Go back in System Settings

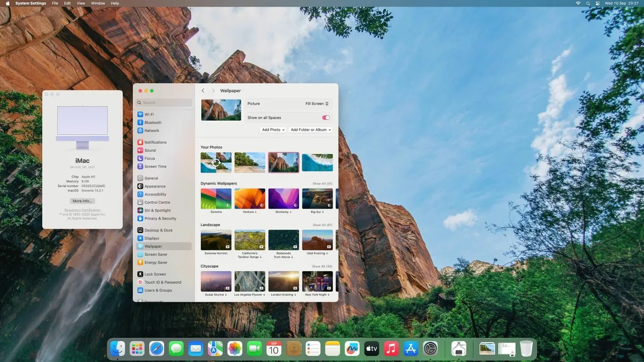pos(203,91)
